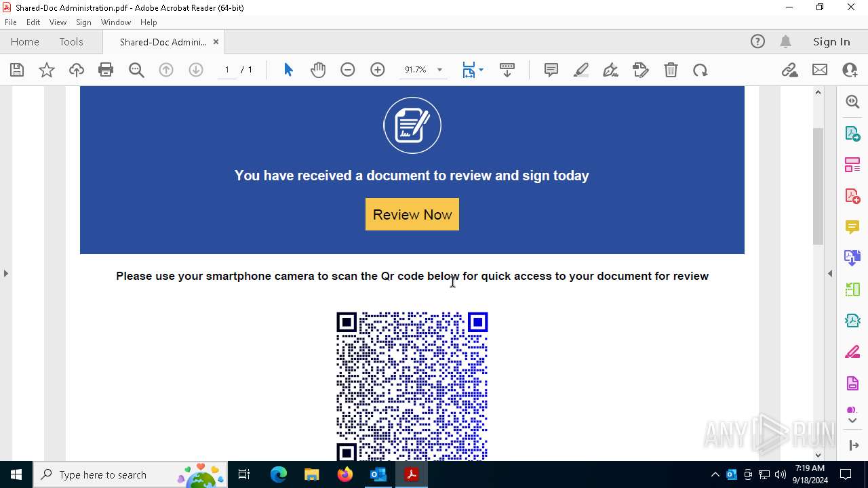Go to the previous page with the up arrow
The width and height of the screenshot is (868, 488).
(x=166, y=70)
